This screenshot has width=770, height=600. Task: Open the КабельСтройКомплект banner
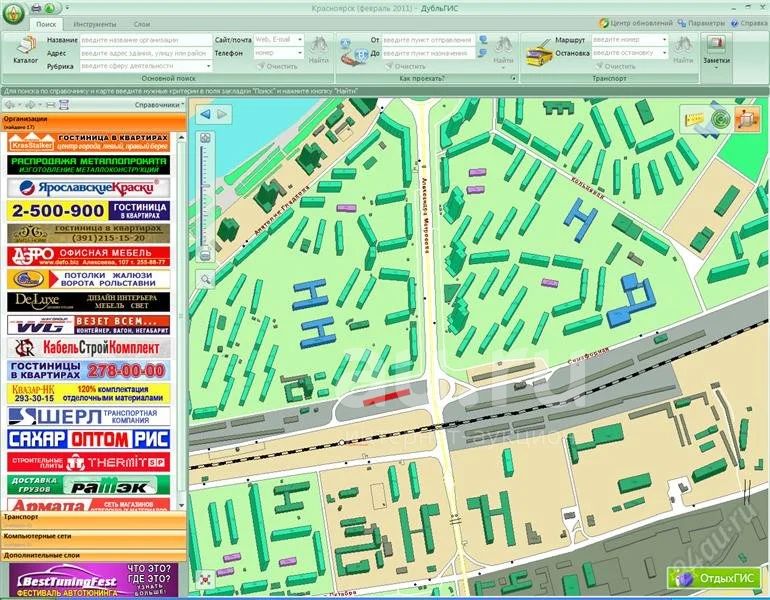[x=88, y=348]
